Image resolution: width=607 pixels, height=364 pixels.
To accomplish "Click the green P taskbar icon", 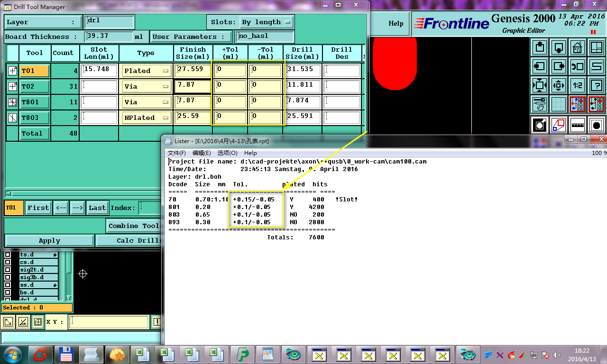I will [243, 355].
